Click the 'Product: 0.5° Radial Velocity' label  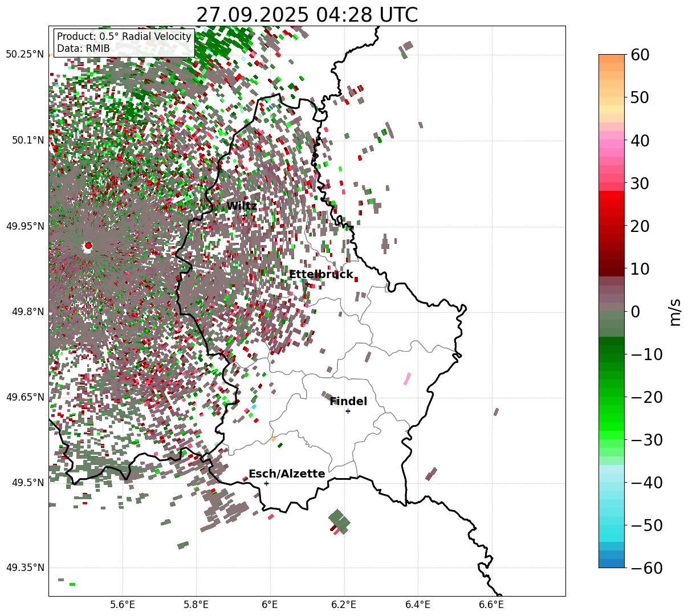(124, 36)
